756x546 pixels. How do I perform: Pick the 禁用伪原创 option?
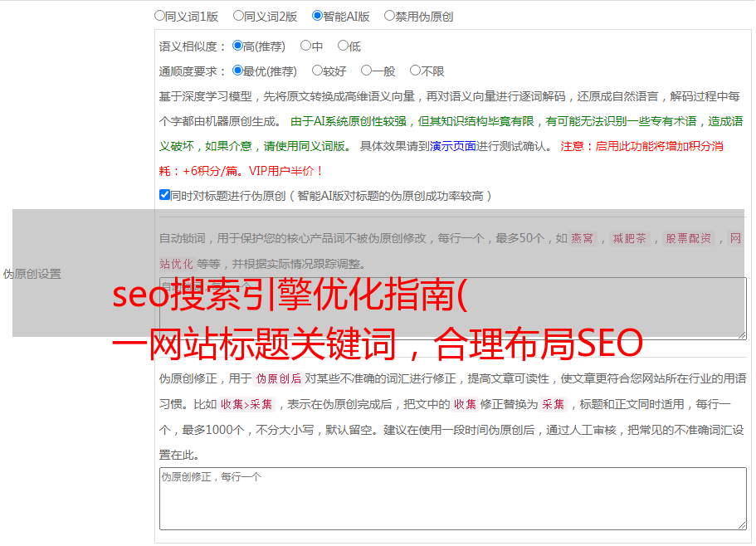pos(390,16)
